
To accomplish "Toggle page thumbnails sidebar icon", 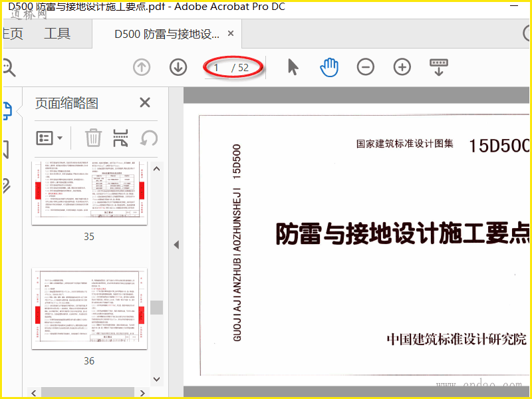I will point(7,111).
